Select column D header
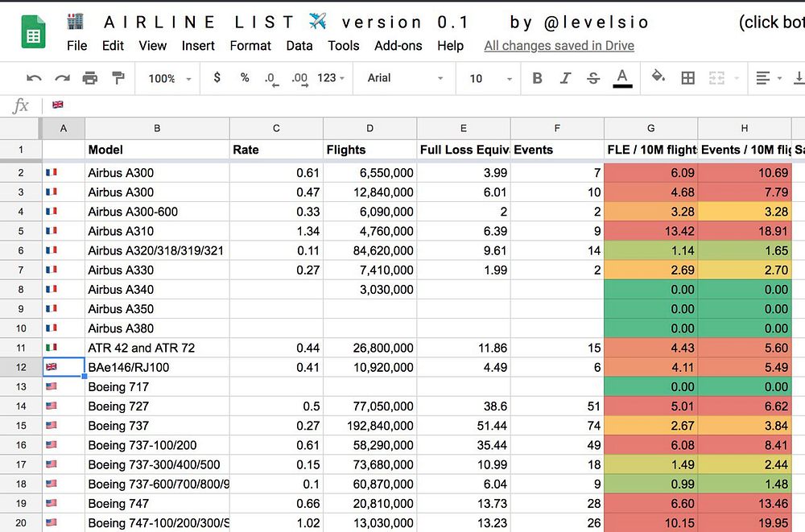Viewport: 805px width, 532px height. [x=369, y=129]
